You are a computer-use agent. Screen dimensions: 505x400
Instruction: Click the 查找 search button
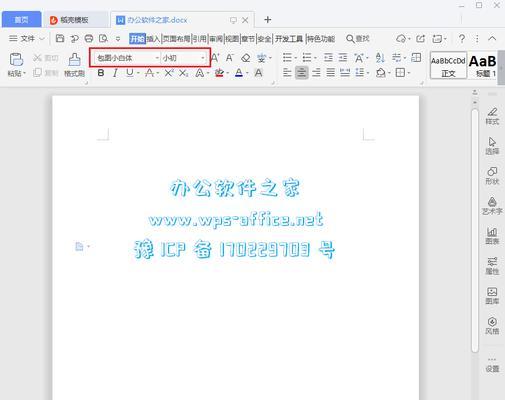[358, 39]
